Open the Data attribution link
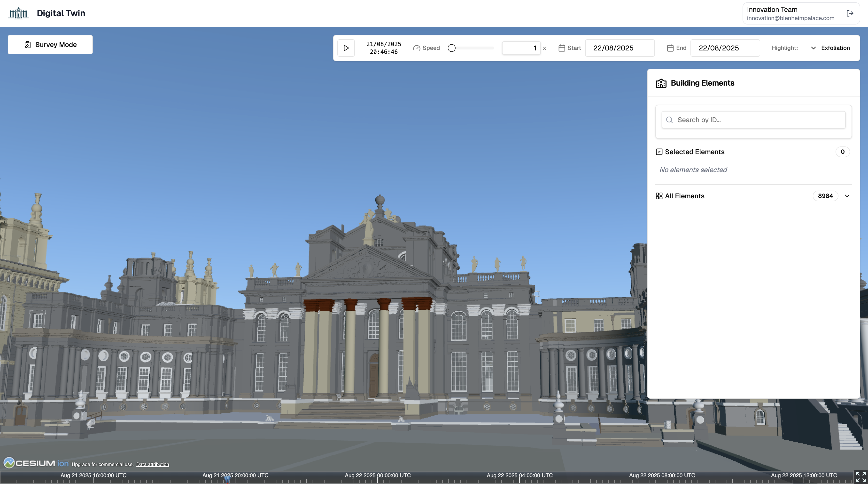This screenshot has height=484, width=868. [x=152, y=464]
